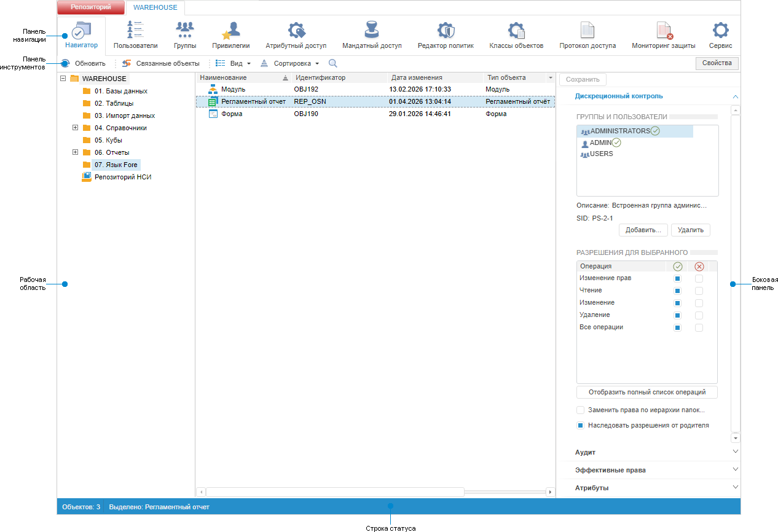Click the Сохранить button
Screen dimensions: 778x532
[x=583, y=80]
